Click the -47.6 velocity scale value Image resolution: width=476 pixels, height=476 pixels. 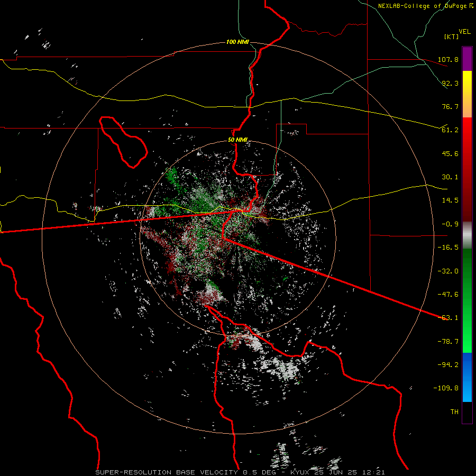[448, 295]
